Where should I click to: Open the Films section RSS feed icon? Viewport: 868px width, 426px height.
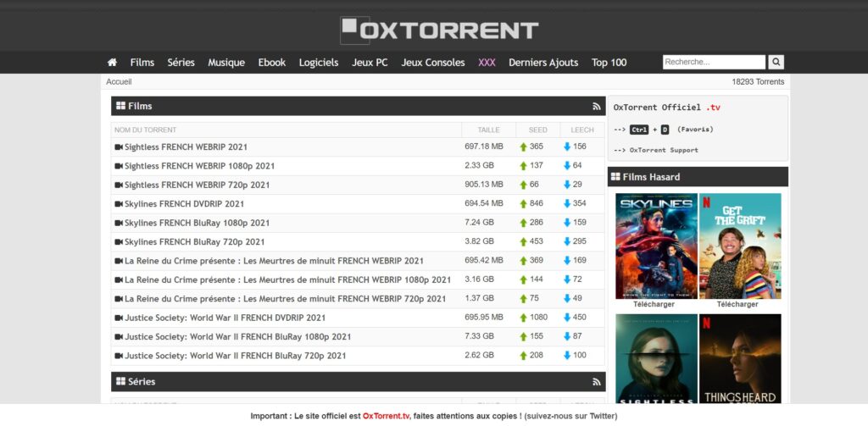(x=596, y=106)
